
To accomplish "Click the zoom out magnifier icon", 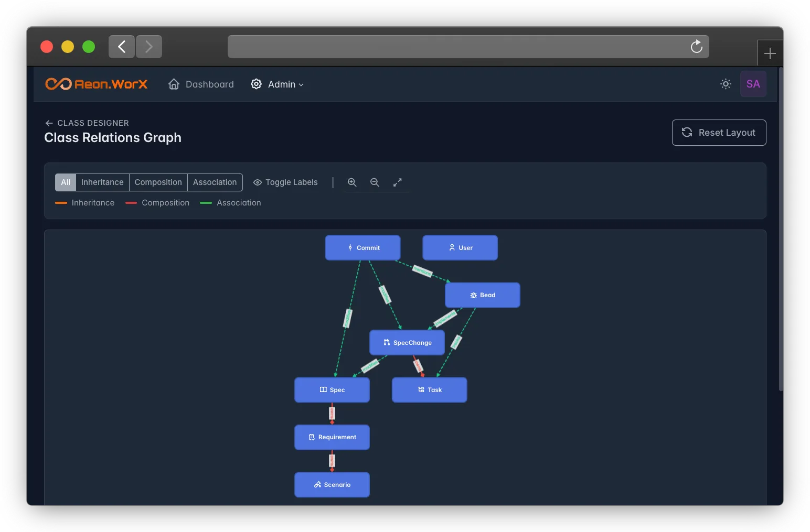I will 375,182.
